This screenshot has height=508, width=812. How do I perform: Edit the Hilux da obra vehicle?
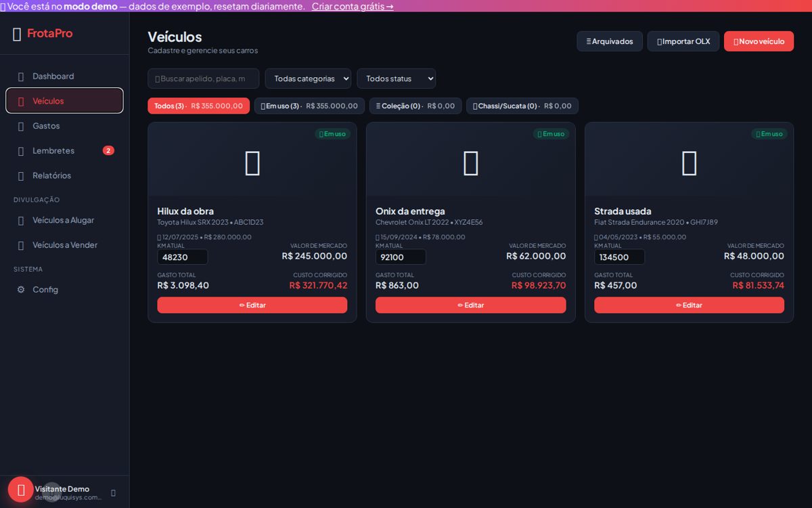pyautogui.click(x=252, y=305)
